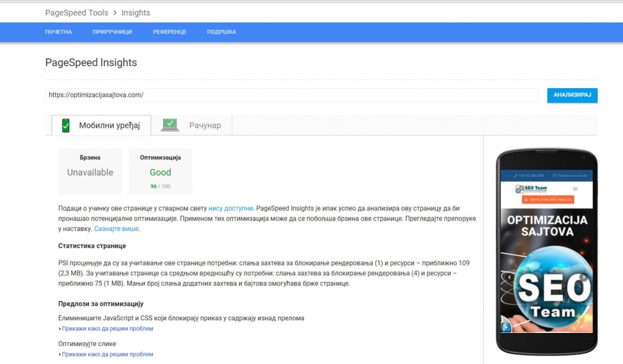Tap the hamburger menu icon in phone preview
Screen dimensions: 623x364
point(575,189)
